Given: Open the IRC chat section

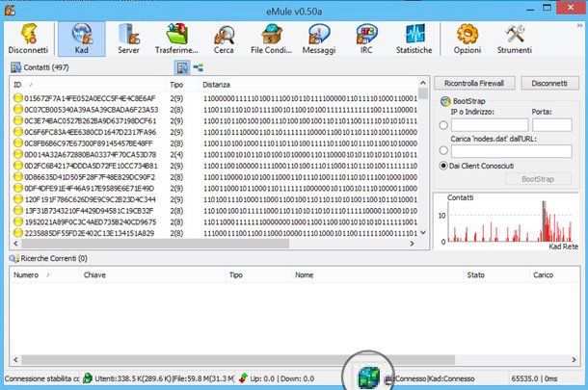Looking at the screenshot, I should click(366, 39).
